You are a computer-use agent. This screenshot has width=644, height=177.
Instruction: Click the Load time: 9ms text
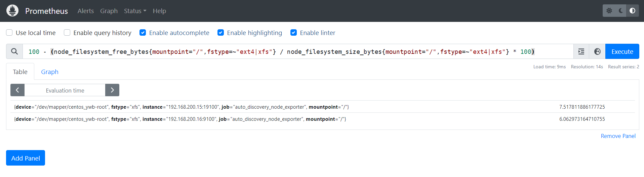coord(550,67)
